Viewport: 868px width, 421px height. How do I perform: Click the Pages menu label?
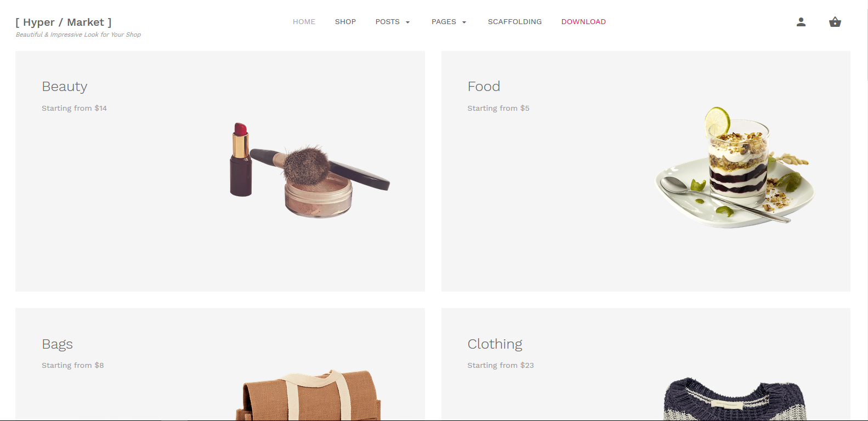444,22
